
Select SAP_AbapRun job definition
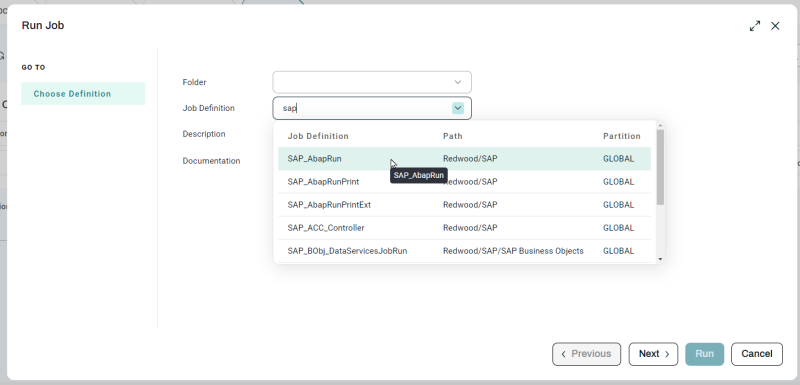click(464, 159)
